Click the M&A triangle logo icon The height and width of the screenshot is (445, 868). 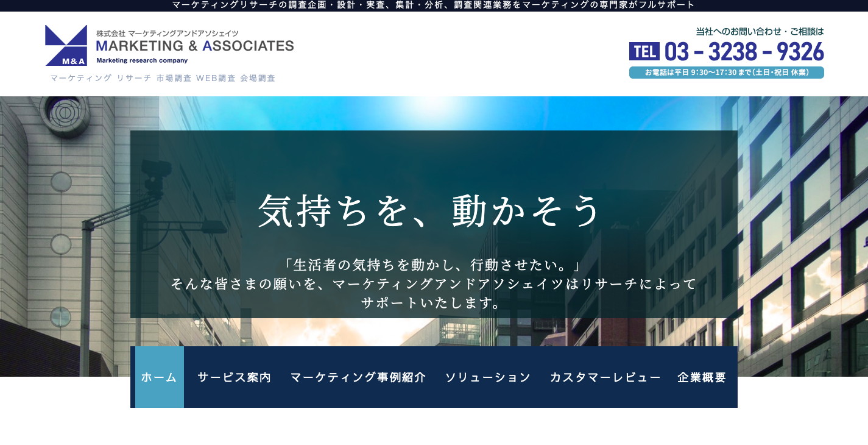65,44
